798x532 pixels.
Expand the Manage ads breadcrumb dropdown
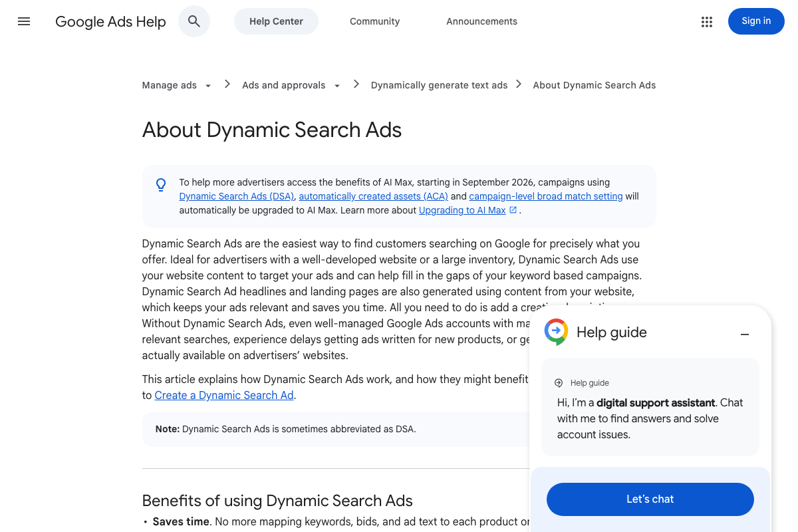click(x=208, y=86)
